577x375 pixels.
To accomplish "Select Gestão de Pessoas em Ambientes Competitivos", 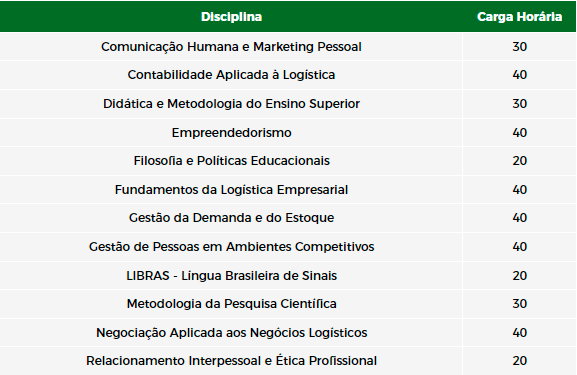I will tap(231, 247).
